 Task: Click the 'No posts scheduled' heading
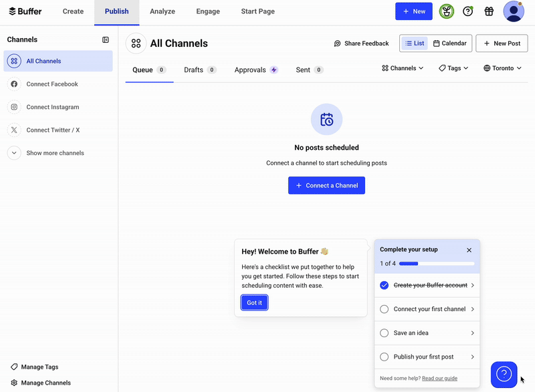326,148
